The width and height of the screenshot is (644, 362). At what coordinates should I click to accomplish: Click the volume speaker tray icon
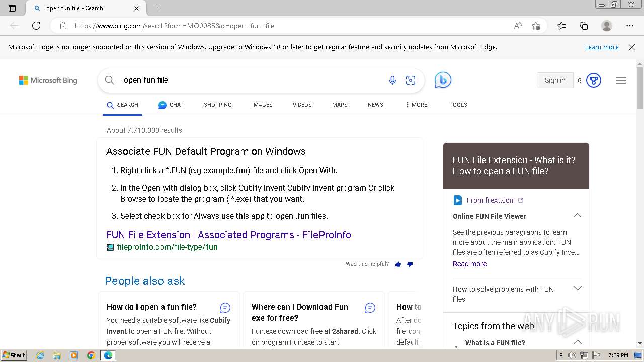pyautogui.click(x=572, y=355)
